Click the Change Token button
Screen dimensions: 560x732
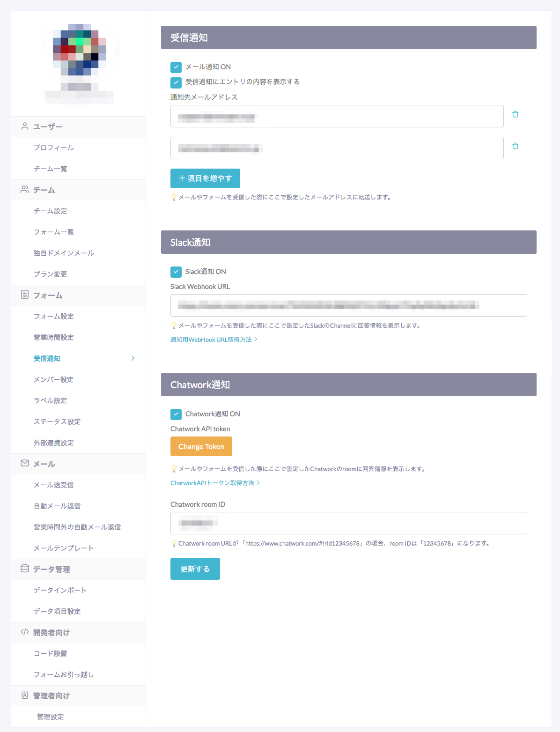[201, 446]
